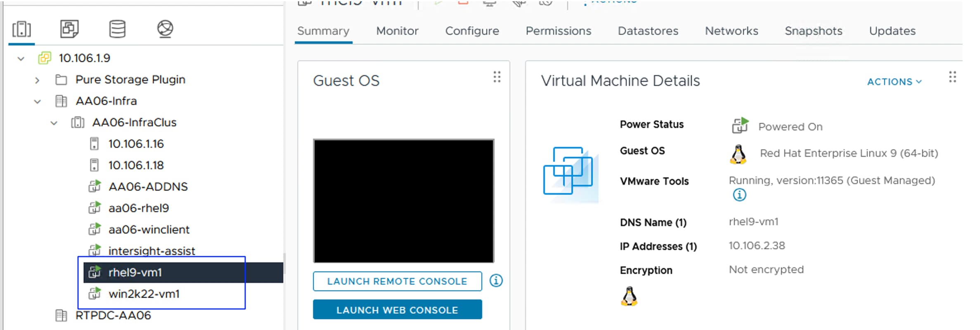Open the Configure tab
This screenshot has width=980, height=330.
tap(472, 31)
